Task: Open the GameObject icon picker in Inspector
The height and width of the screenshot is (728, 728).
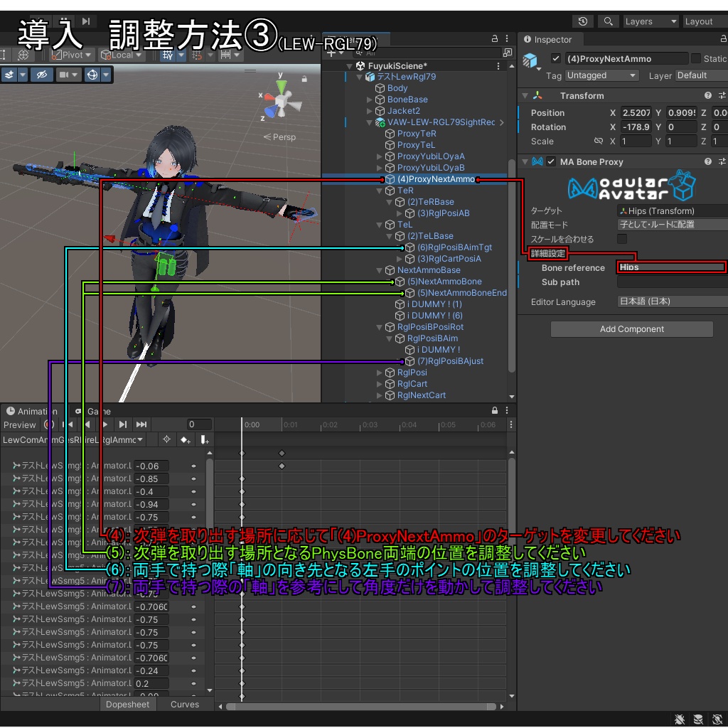Action: (531, 61)
